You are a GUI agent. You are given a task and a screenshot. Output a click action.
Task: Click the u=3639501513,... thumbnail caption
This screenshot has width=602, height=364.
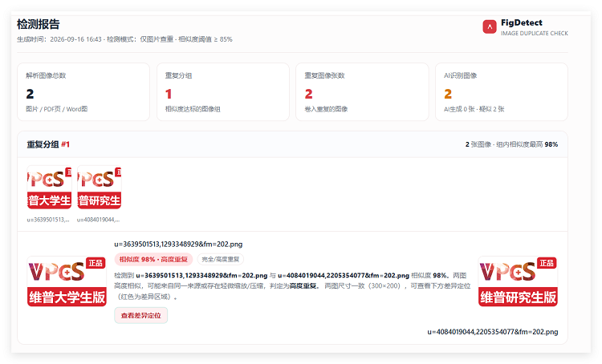point(48,220)
